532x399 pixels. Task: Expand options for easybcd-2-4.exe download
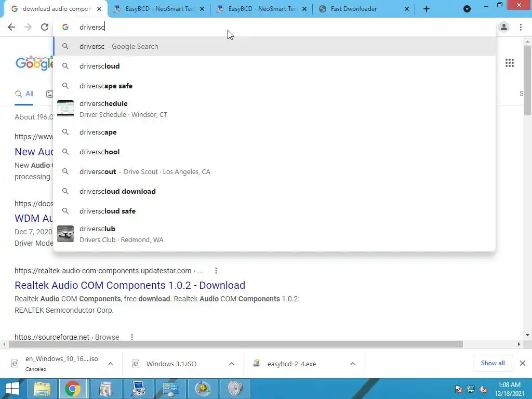tap(353, 364)
